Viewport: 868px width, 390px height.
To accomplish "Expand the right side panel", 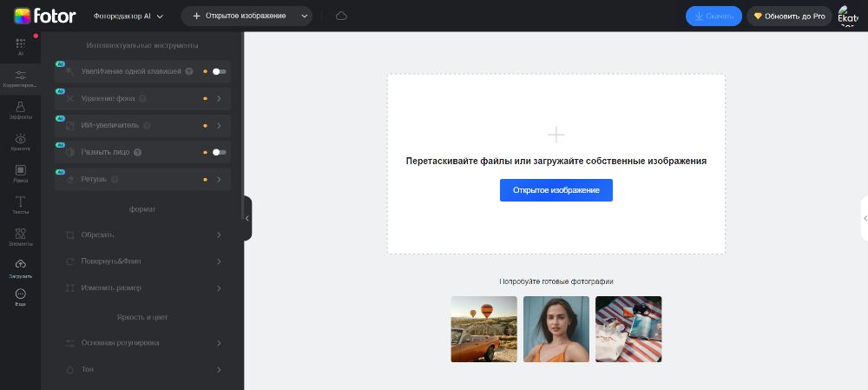I will click(865, 218).
